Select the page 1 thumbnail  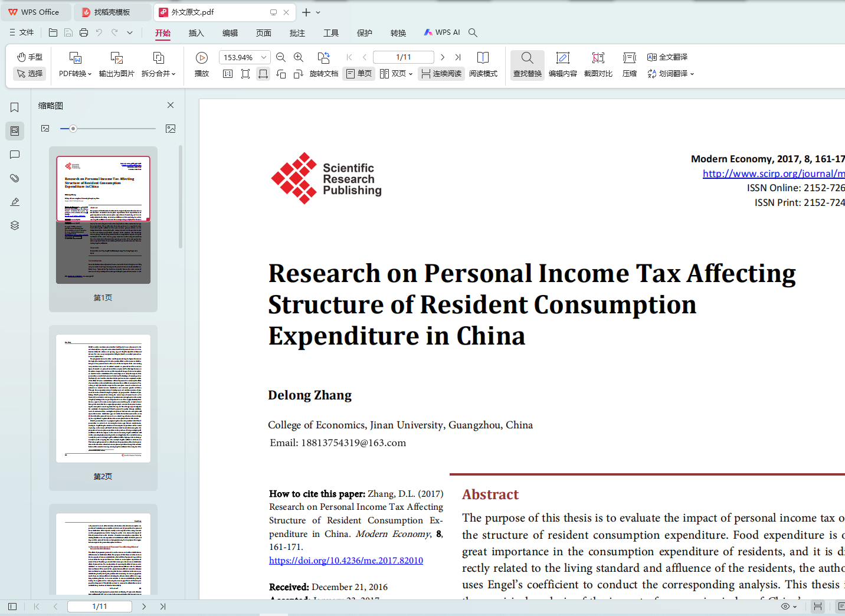[103, 220]
